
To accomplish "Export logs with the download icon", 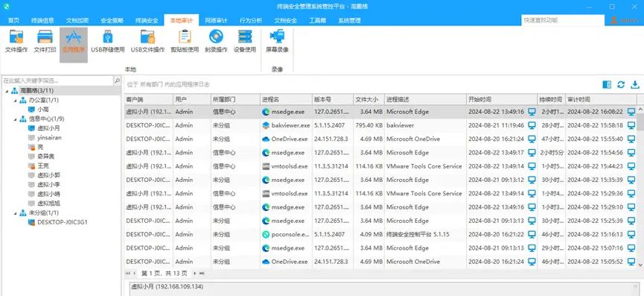I will (x=635, y=84).
